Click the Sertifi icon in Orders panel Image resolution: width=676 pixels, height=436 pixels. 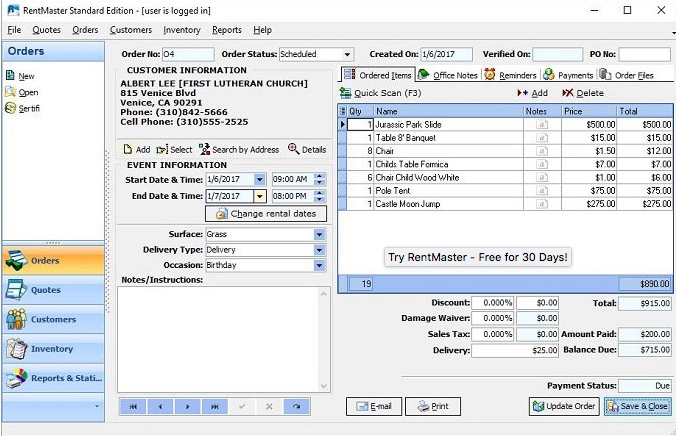pos(10,108)
